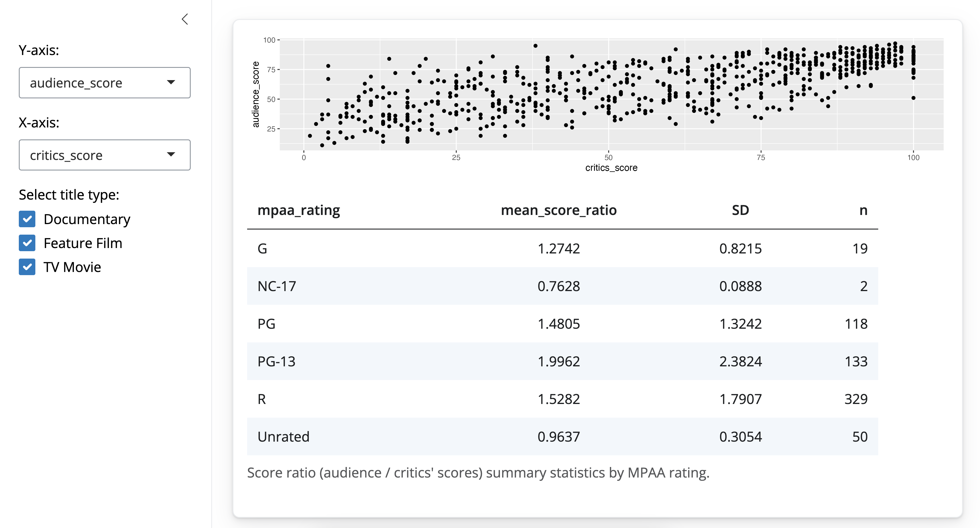Toggle the Feature Film checkbox

pyautogui.click(x=27, y=243)
